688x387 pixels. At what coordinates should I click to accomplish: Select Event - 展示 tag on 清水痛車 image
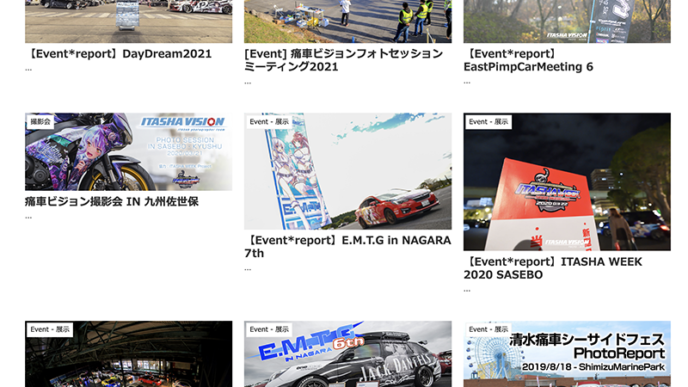pyautogui.click(x=488, y=330)
